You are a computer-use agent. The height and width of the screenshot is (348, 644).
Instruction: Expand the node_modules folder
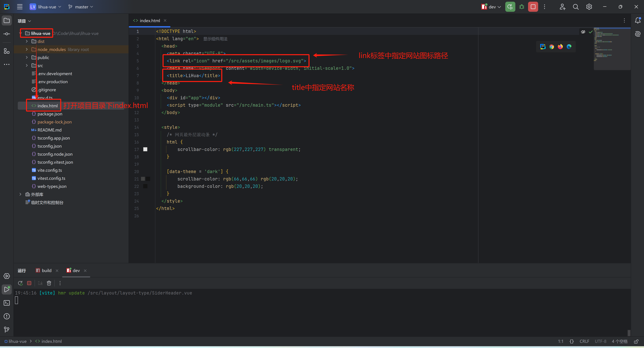coord(27,49)
